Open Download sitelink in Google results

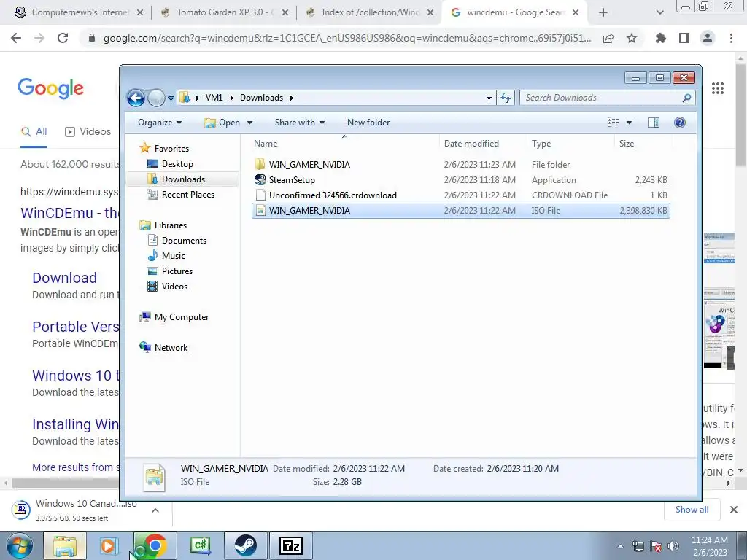coord(64,278)
